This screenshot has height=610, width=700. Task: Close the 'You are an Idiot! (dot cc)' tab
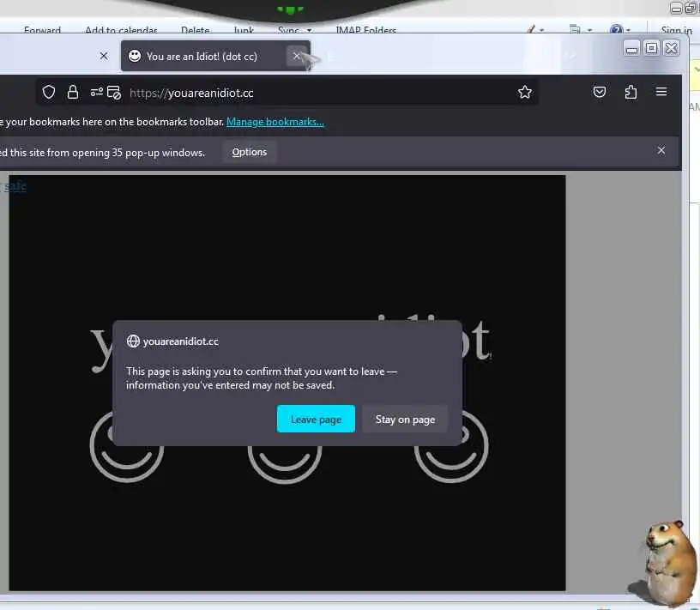[297, 57]
